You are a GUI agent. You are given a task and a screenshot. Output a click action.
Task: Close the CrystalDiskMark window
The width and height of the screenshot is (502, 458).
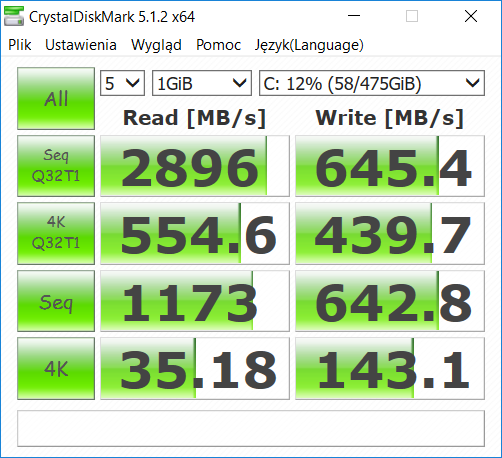pos(471,16)
